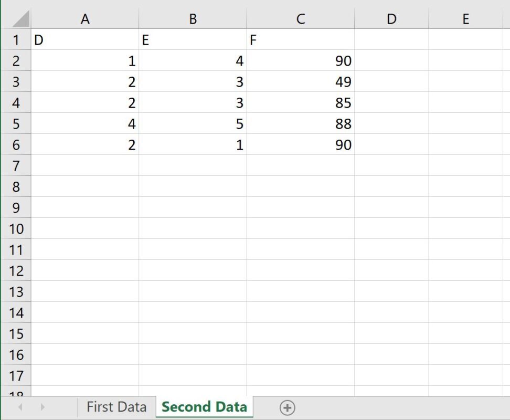Click cell C2 containing 90
510x420 pixels.
[x=301, y=60]
